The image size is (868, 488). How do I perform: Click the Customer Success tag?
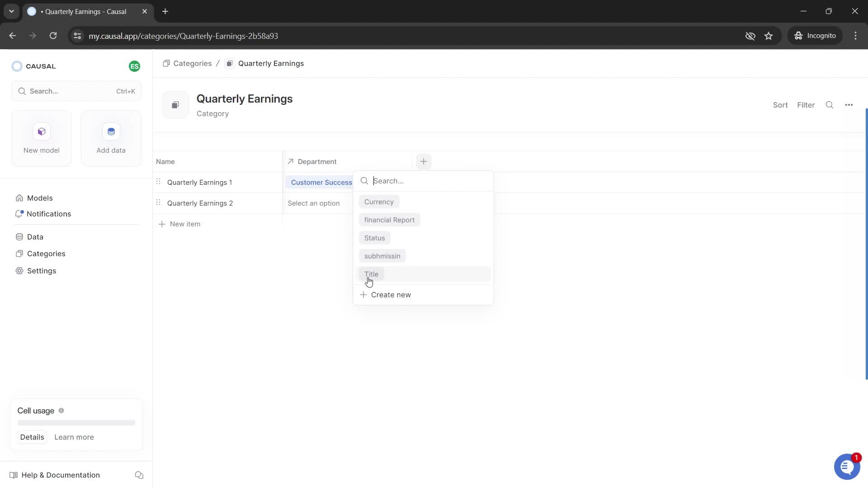click(x=320, y=183)
